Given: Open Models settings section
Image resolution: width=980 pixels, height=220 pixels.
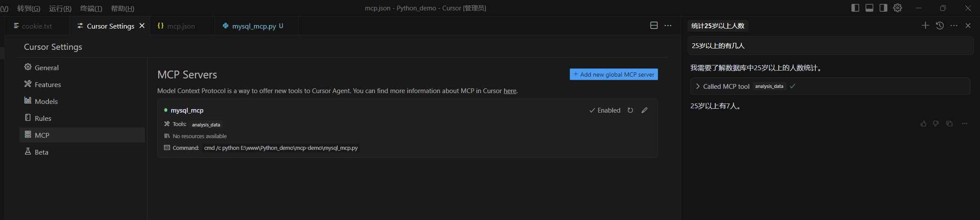Looking at the screenshot, I should [82, 101].
